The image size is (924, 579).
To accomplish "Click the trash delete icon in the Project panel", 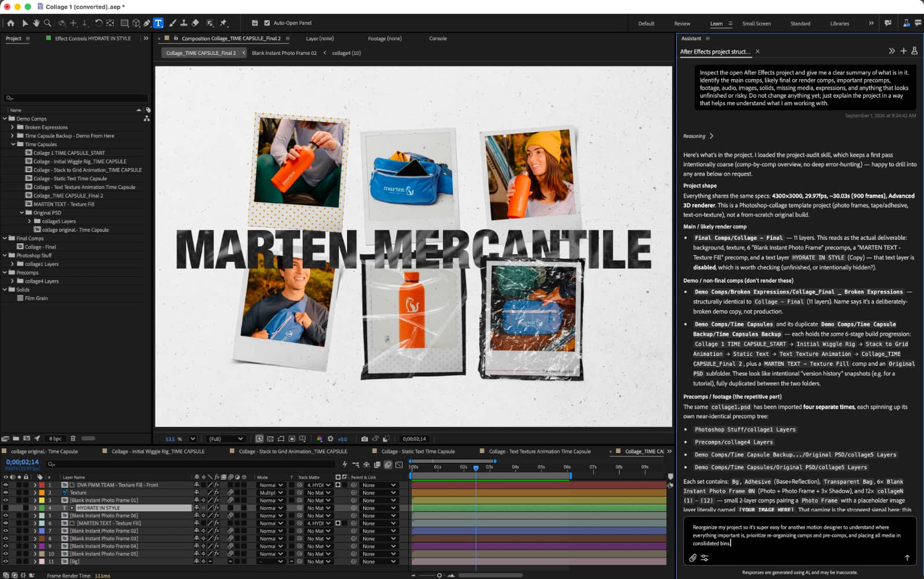I will coord(73,439).
